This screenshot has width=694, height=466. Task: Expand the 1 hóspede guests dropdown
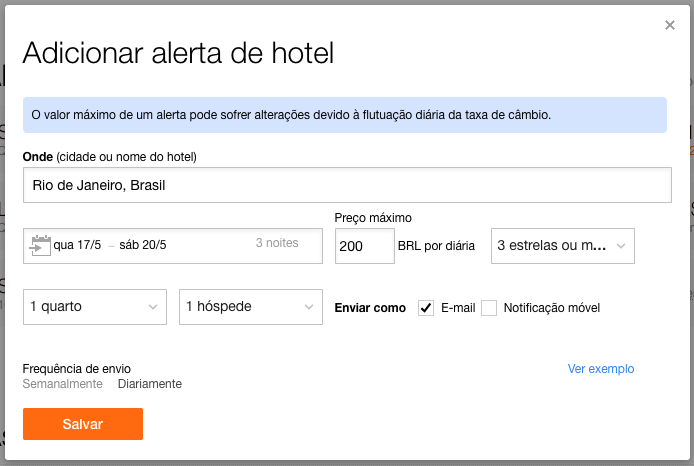[x=251, y=307]
